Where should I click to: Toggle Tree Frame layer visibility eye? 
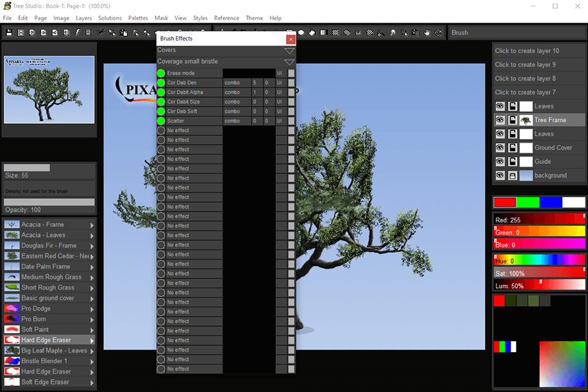coord(500,120)
